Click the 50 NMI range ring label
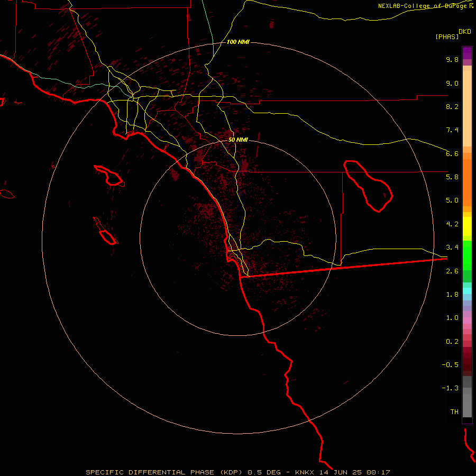The width and height of the screenshot is (476, 476). [x=238, y=140]
